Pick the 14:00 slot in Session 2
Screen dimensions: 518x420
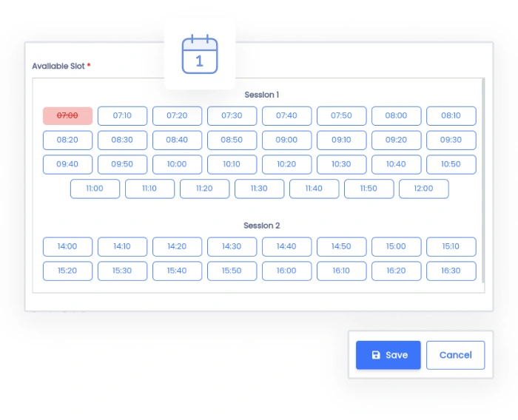pyautogui.click(x=67, y=247)
